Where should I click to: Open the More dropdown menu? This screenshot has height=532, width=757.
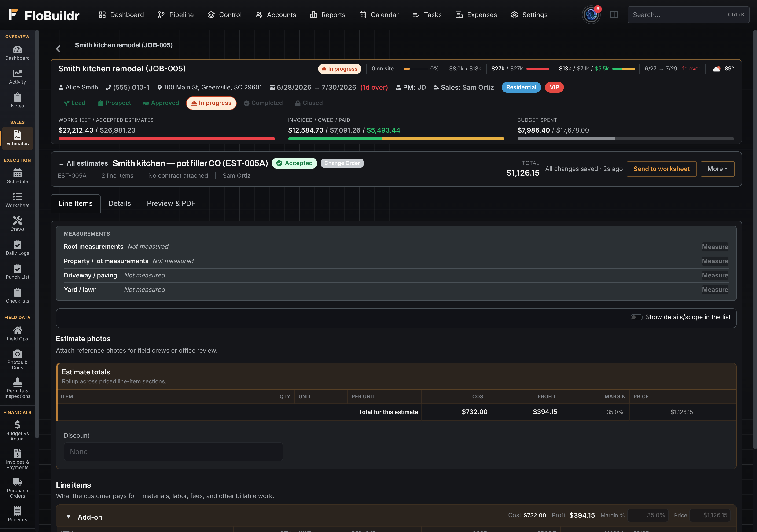point(717,169)
